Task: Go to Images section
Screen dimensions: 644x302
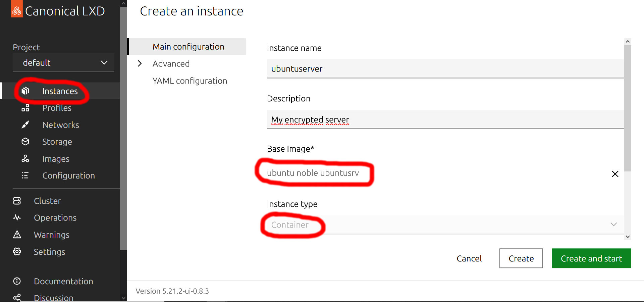Action: (x=56, y=159)
